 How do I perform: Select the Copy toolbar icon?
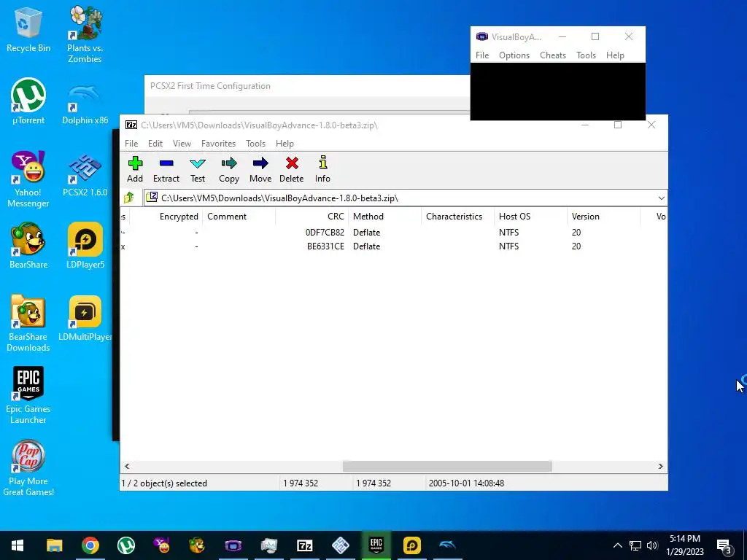[228, 169]
